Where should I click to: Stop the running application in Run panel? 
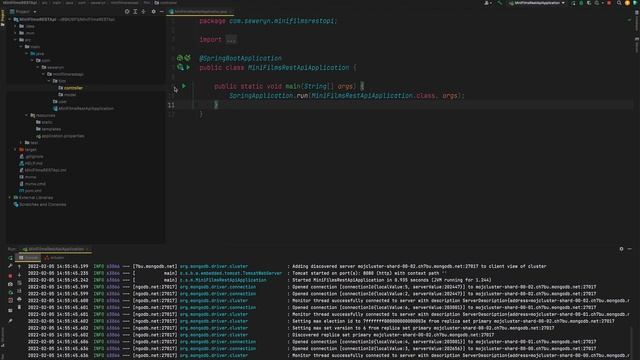(x=10, y=276)
